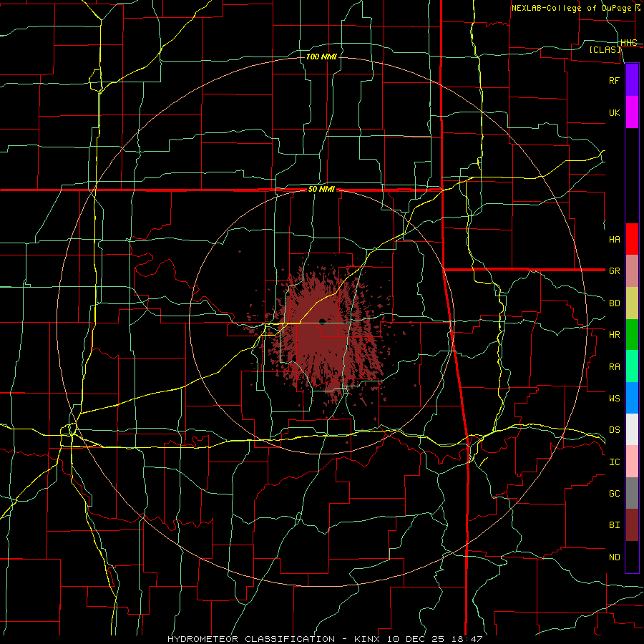644x644 pixels.
Task: Click the red HA color swatch
Action: (x=632, y=239)
